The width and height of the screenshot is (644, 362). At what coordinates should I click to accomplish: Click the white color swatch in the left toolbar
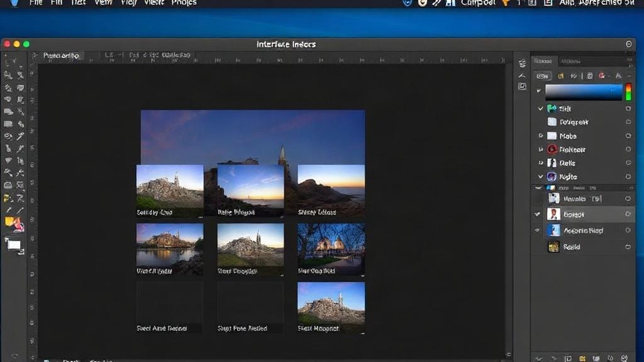(14, 245)
